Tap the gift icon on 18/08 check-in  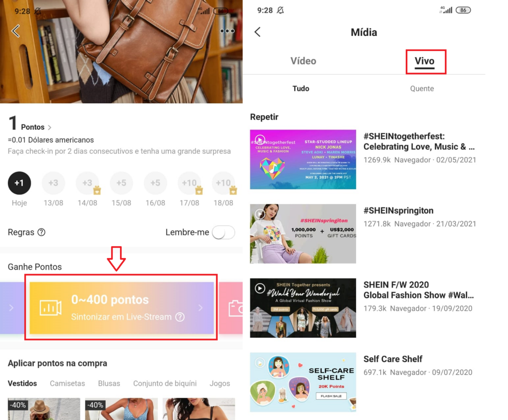tap(233, 190)
